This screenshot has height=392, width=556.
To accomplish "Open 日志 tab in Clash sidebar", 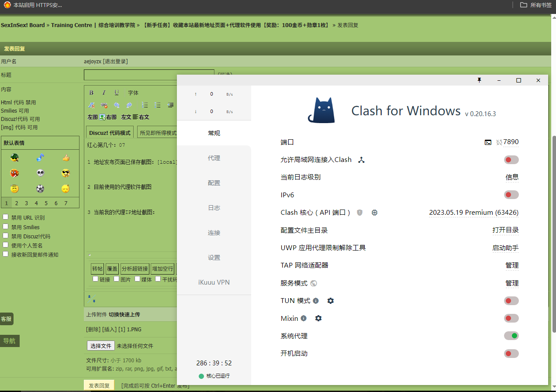I will tap(214, 208).
